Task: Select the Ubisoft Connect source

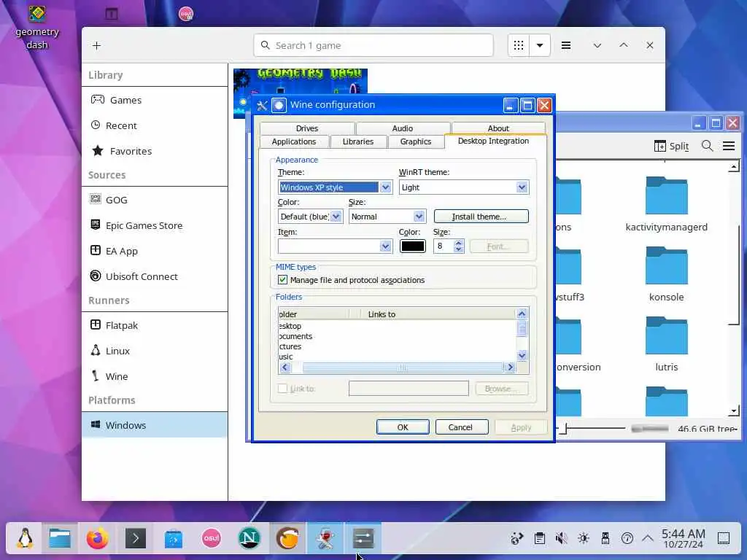Action: pyautogui.click(x=155, y=276)
